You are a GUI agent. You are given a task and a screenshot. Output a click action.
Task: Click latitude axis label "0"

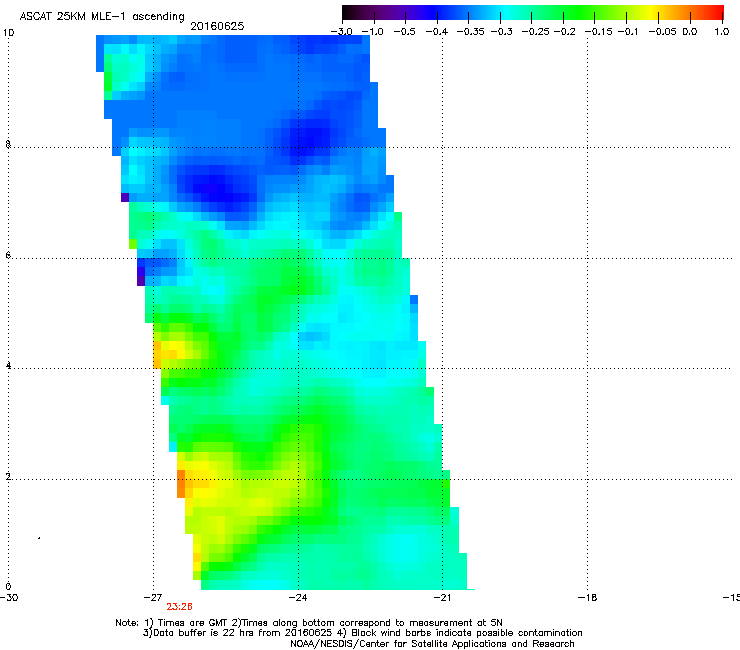[8, 587]
